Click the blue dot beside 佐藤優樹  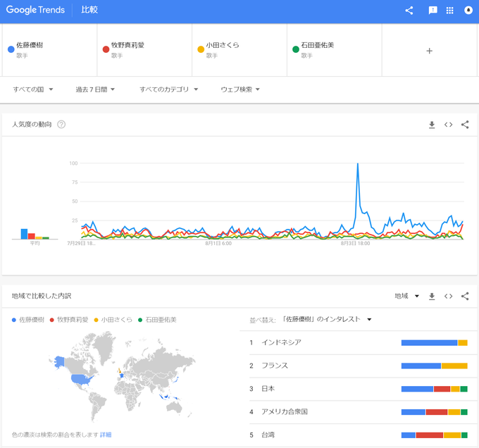click(x=11, y=49)
